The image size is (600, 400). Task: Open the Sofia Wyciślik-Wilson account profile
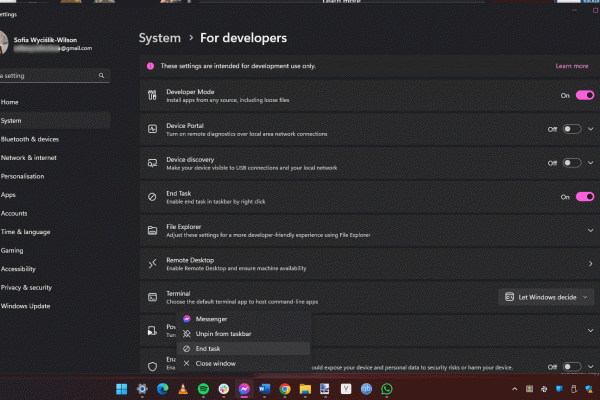point(48,43)
